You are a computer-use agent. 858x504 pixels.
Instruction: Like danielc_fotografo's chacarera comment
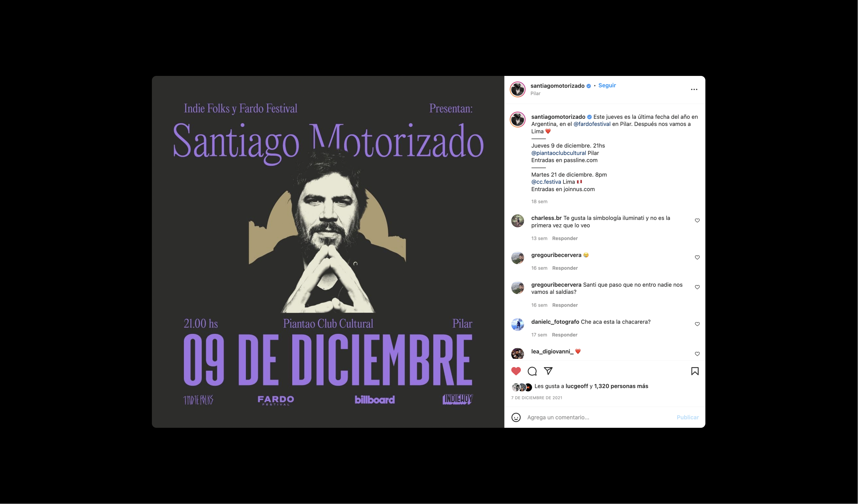pyautogui.click(x=697, y=324)
